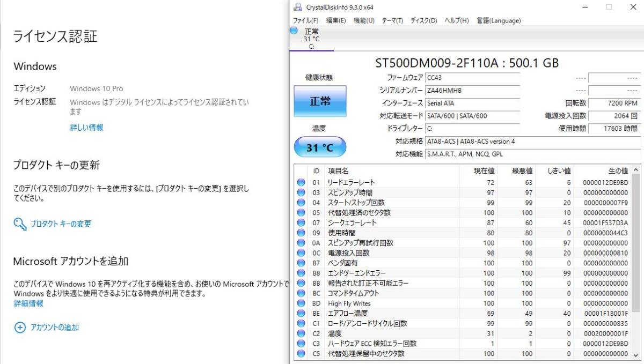The image size is (644, 364).
Task: Click status orb for コマンドタイムアウト row
Action: [x=301, y=293]
